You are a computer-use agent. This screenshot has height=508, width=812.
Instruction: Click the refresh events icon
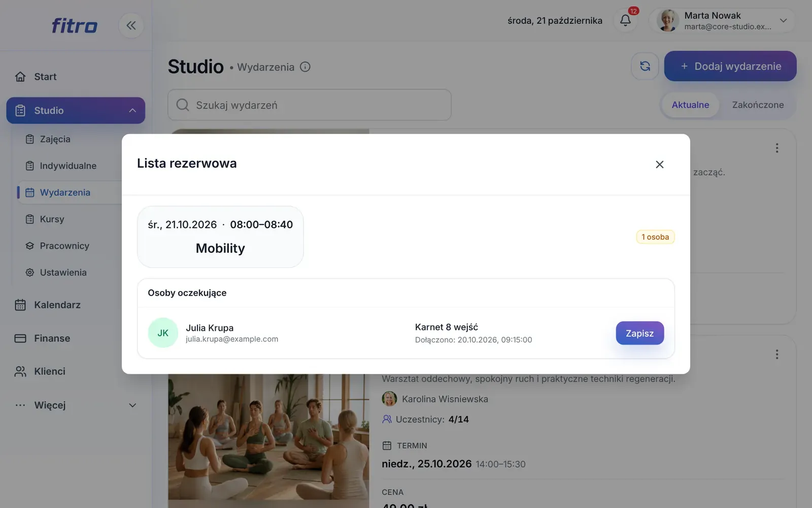coord(645,66)
